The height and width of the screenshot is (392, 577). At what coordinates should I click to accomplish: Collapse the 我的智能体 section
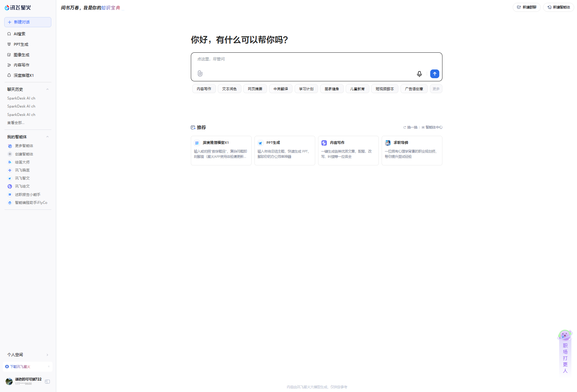point(48,137)
